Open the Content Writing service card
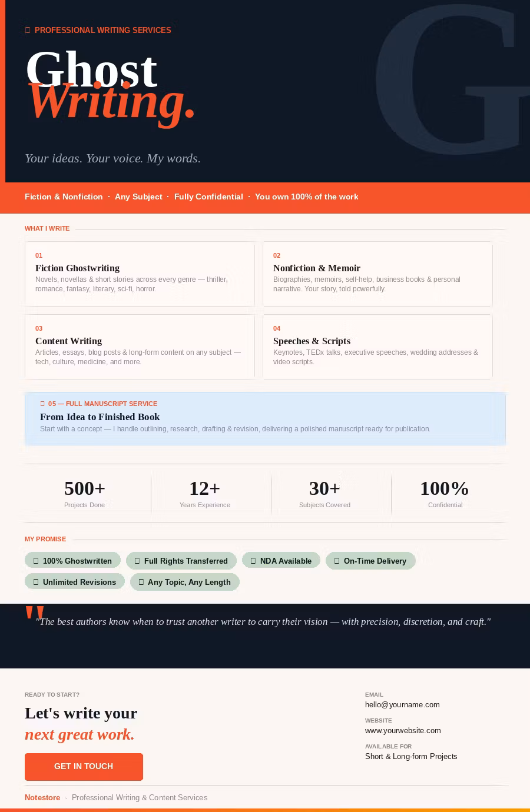This screenshot has width=530, height=812. (x=140, y=347)
